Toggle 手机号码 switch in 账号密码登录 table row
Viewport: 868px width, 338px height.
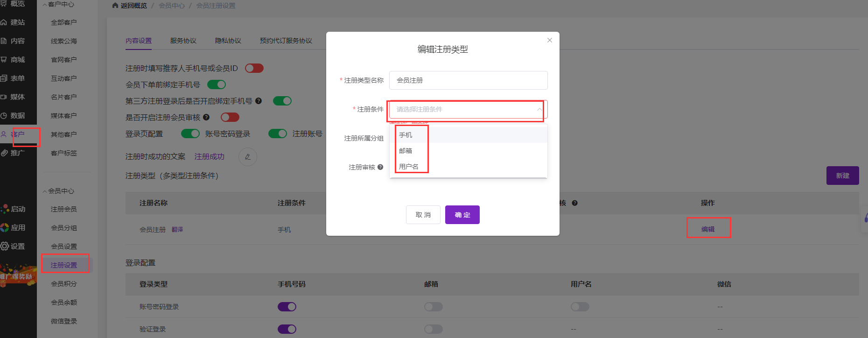pyautogui.click(x=287, y=307)
